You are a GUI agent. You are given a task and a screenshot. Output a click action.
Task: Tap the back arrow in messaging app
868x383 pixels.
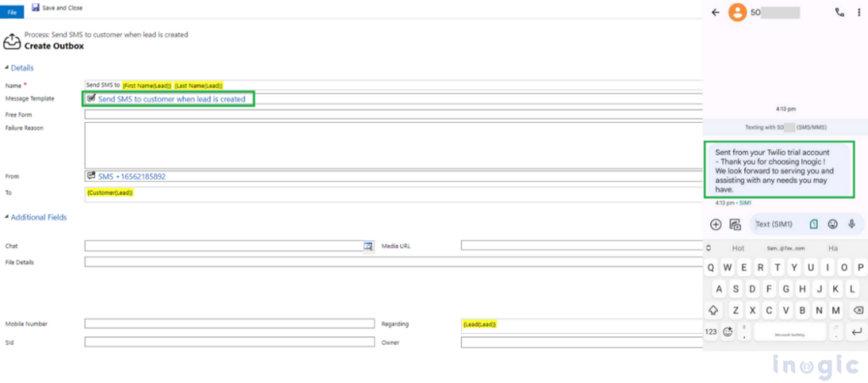pos(715,12)
